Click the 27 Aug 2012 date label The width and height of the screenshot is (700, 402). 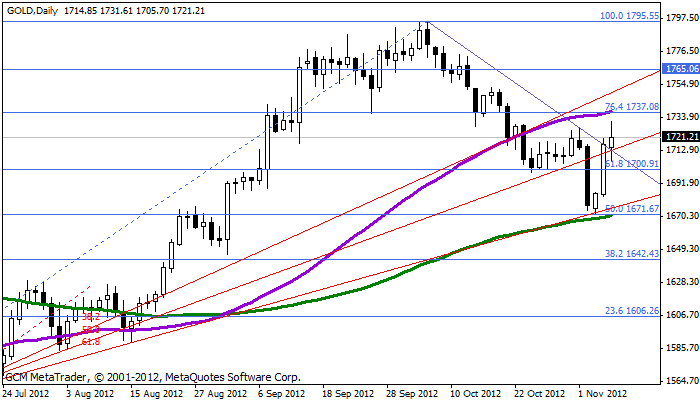click(218, 394)
